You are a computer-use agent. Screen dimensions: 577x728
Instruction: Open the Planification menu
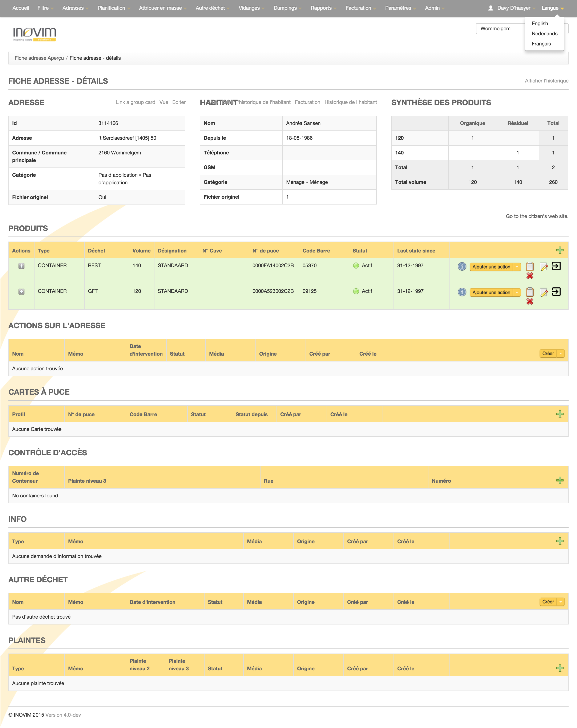click(114, 8)
